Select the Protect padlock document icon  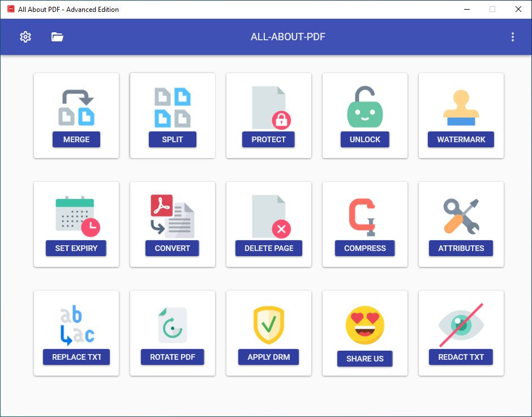click(x=271, y=108)
